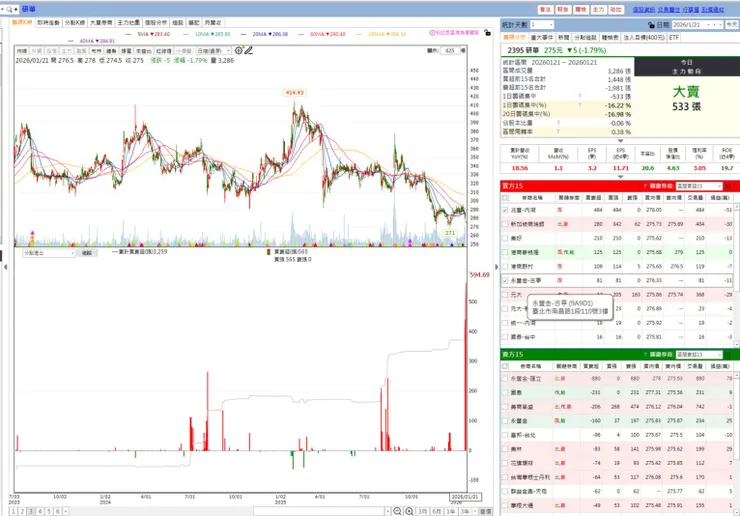740x516 pixels.
Task: Go to chart page 4 button
Action: [40, 511]
